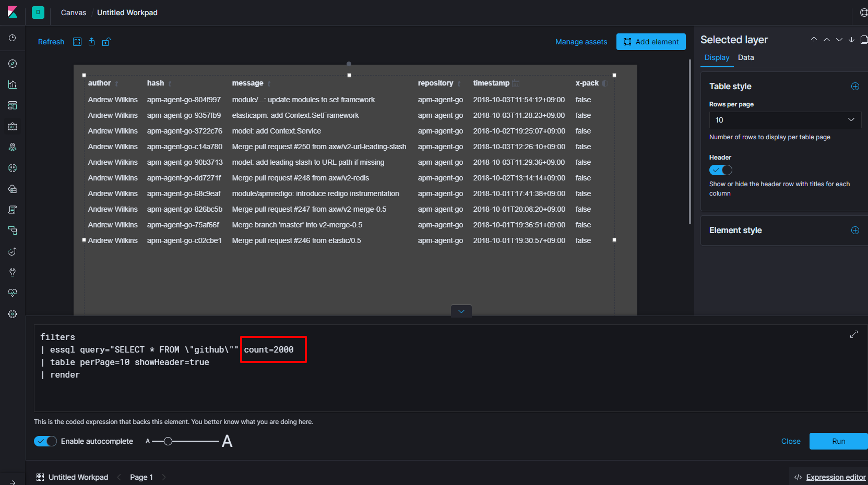Open the Management gear icon in sidebar

13,314
